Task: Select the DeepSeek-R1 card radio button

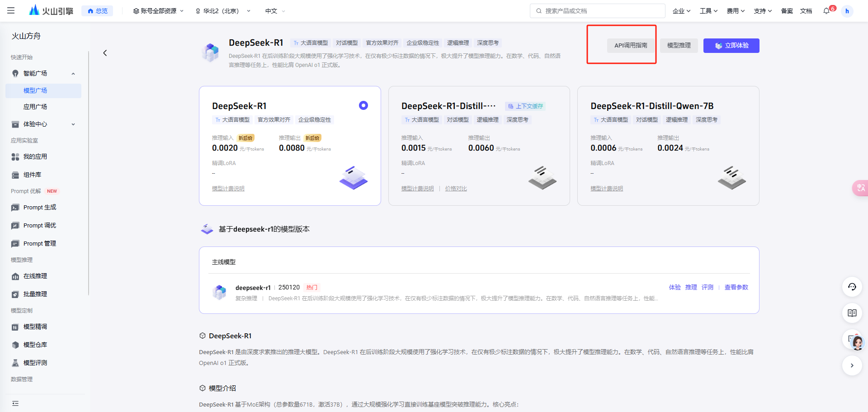Action: pyautogui.click(x=363, y=105)
